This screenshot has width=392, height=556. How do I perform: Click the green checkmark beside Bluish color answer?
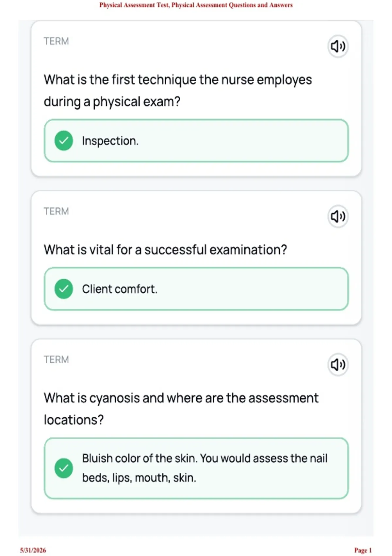(64, 468)
